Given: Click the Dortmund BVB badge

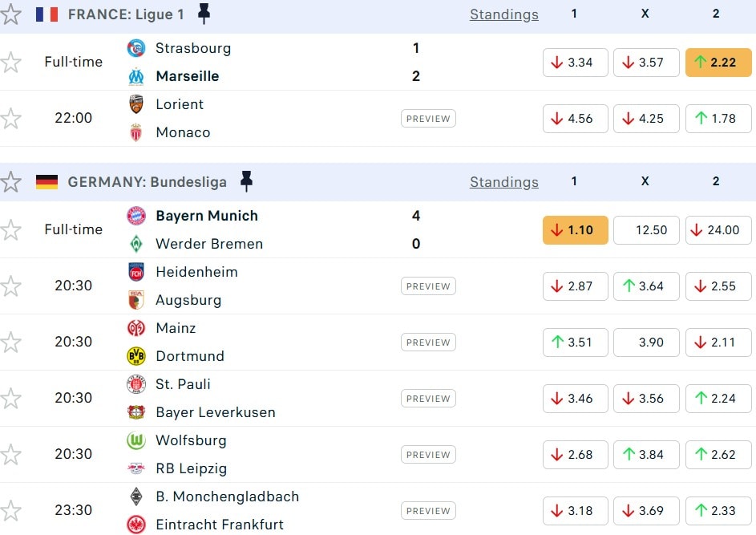Looking at the screenshot, I should (136, 356).
